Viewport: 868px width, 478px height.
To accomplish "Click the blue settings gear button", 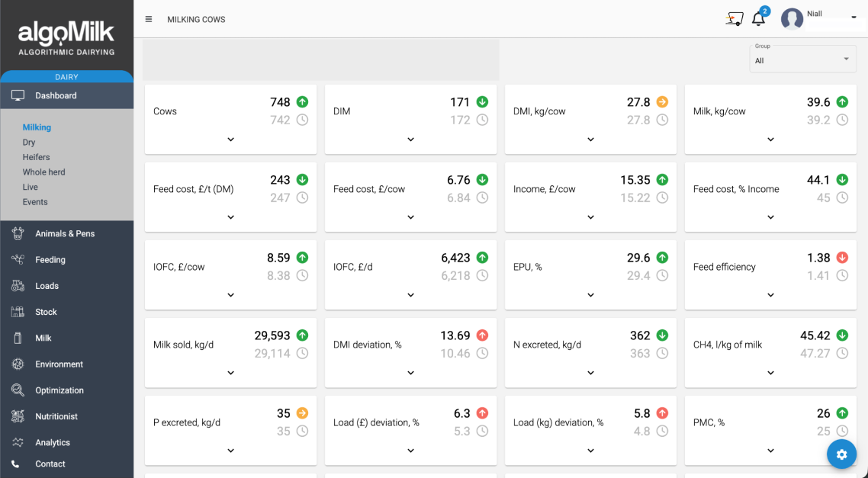I will click(x=841, y=454).
